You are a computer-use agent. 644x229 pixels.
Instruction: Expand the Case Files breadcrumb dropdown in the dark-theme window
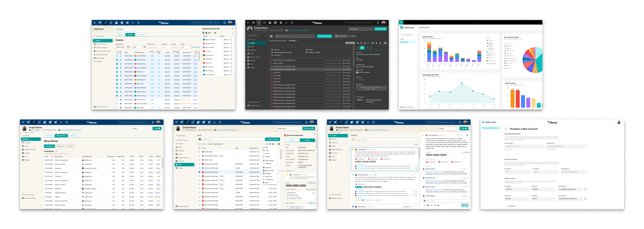tap(297, 41)
